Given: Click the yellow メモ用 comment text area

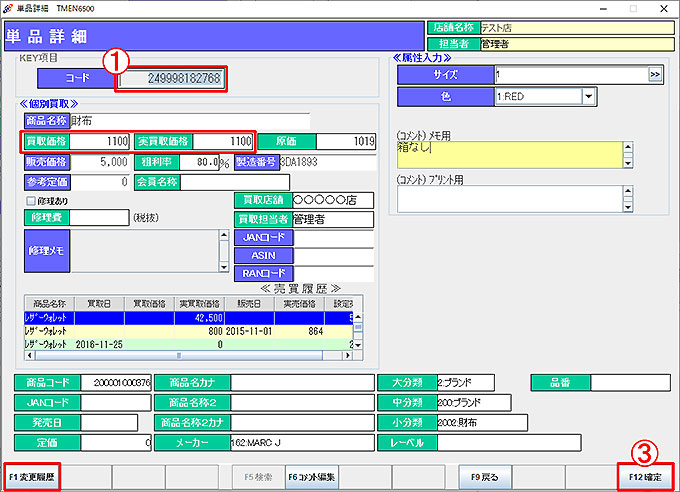Looking at the screenshot, I should [x=508, y=153].
